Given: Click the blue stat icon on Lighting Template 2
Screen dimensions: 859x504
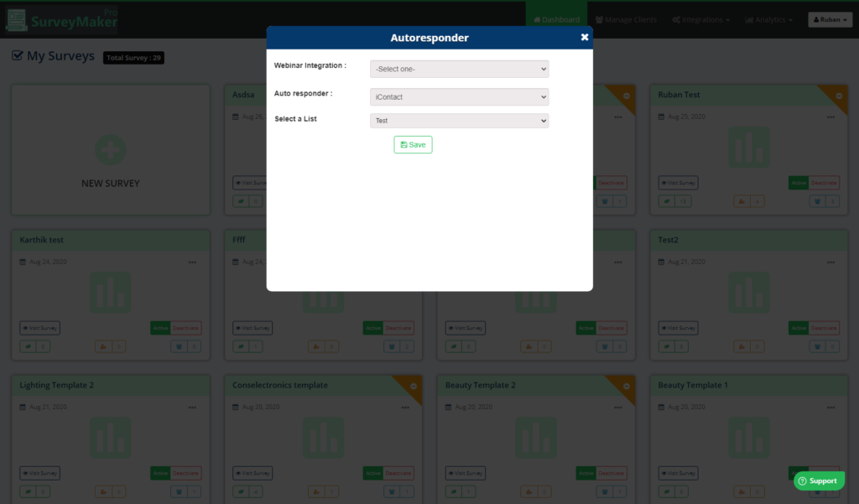Looking at the screenshot, I should pos(179,491).
